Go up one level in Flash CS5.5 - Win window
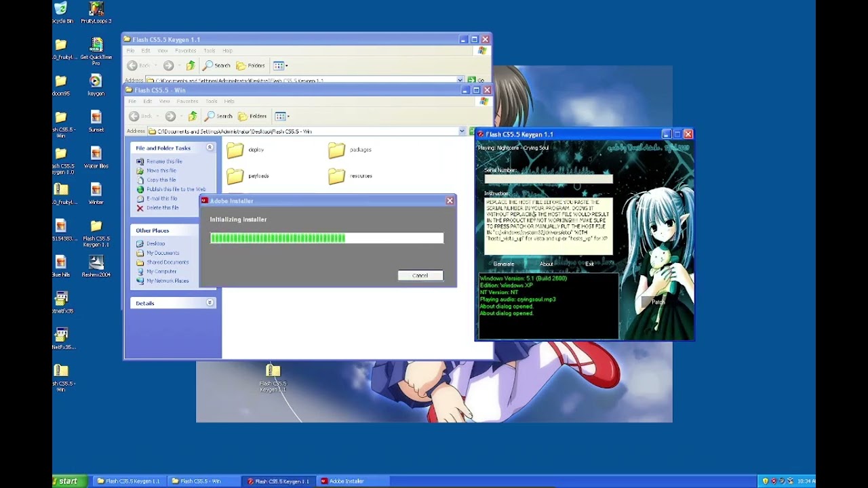The width and height of the screenshot is (868, 488). coord(193,116)
